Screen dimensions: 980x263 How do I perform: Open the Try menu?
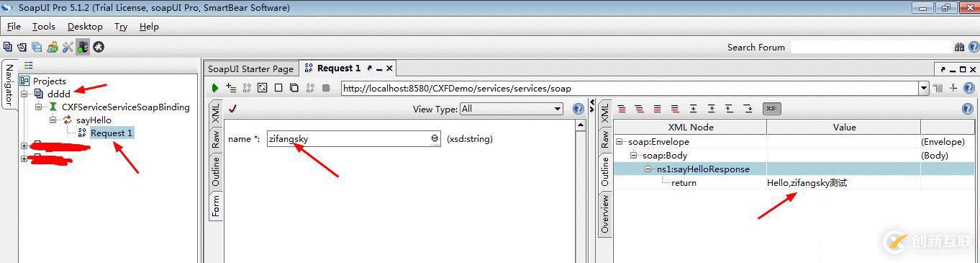(121, 26)
